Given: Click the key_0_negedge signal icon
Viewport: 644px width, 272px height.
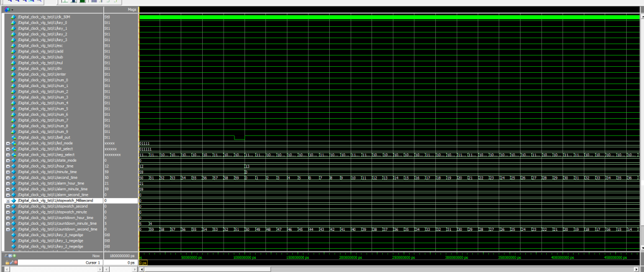Looking at the screenshot, I should pos(13,235).
